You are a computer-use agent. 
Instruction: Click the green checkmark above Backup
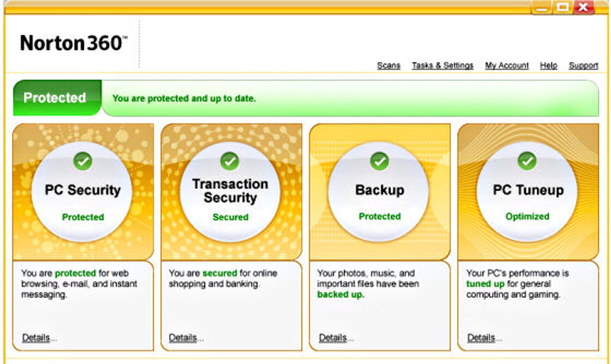[379, 161]
